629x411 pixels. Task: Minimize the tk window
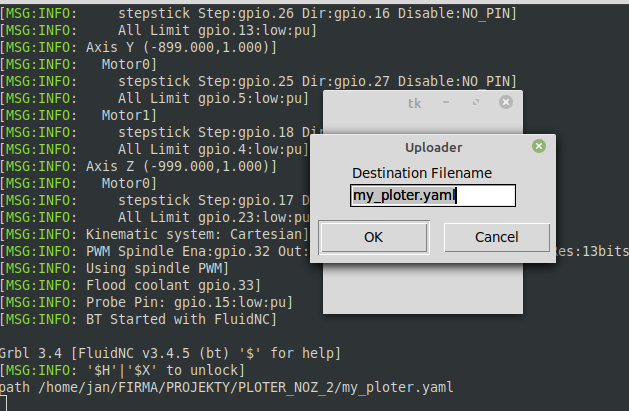[446, 102]
